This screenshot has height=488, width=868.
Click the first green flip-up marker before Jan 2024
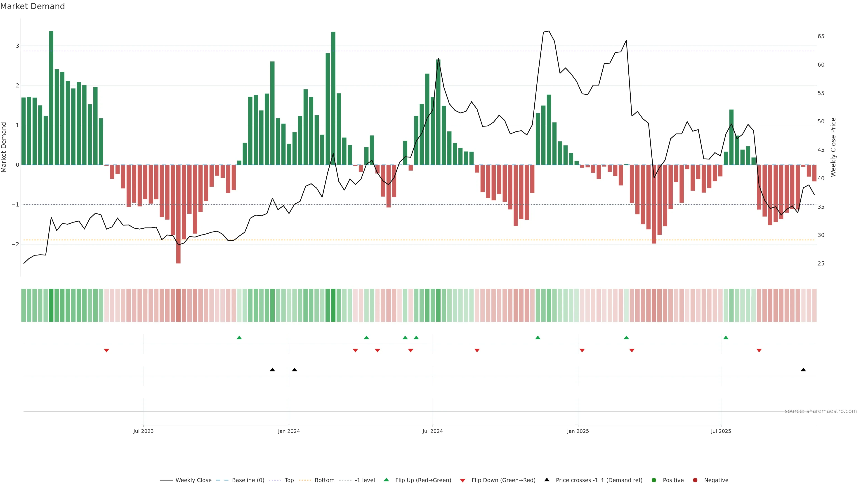pyautogui.click(x=239, y=338)
